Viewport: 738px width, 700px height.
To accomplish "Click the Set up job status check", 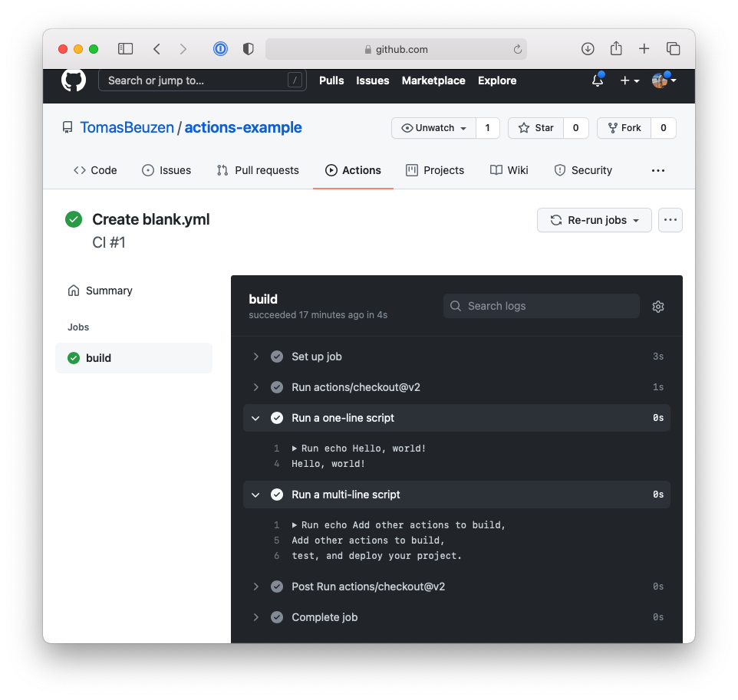I will point(277,357).
